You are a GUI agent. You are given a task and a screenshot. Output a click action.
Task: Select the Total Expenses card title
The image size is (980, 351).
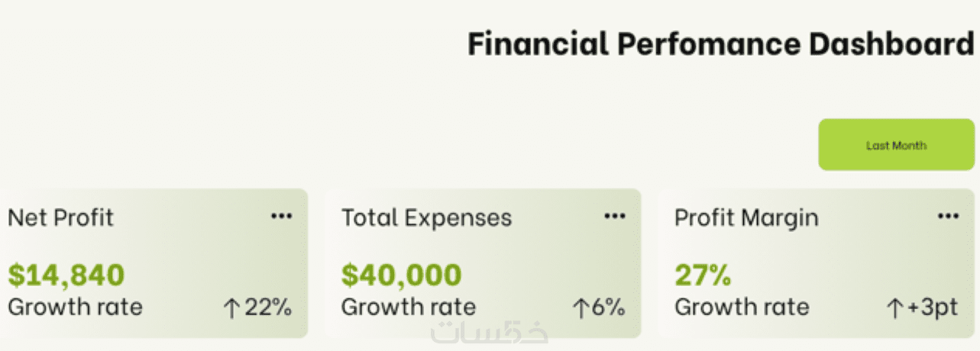426,218
